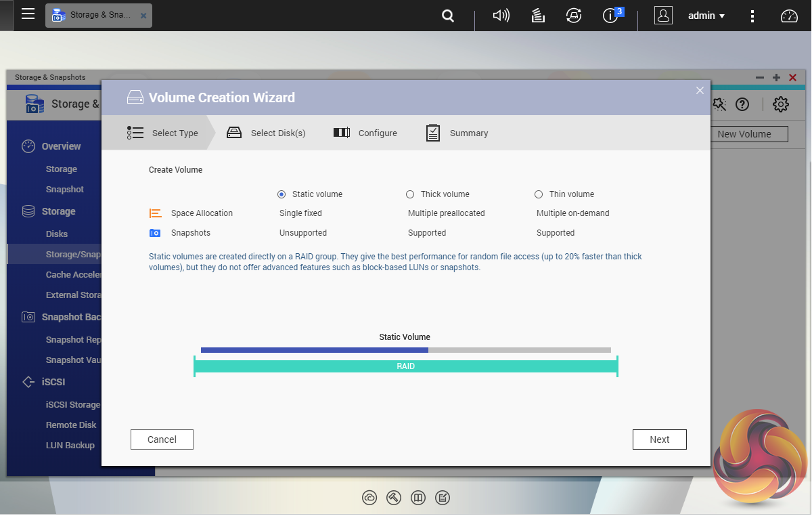Open the global Search icon
Viewport: 812px width, 516px height.
(x=447, y=15)
